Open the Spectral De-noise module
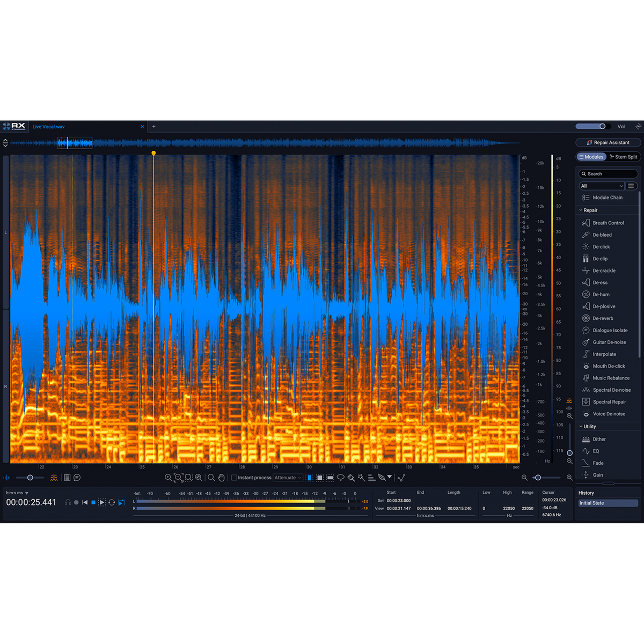The height and width of the screenshot is (644, 644). [606, 390]
